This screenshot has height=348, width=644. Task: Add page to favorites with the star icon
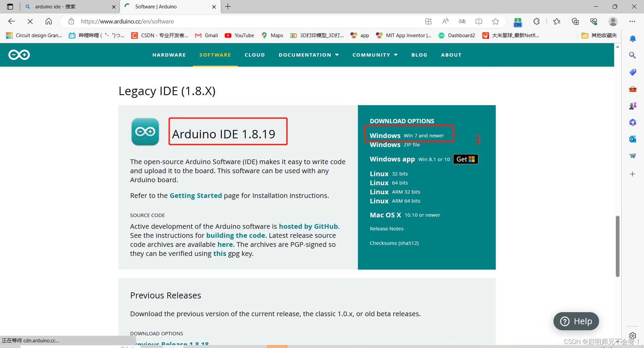click(x=495, y=21)
